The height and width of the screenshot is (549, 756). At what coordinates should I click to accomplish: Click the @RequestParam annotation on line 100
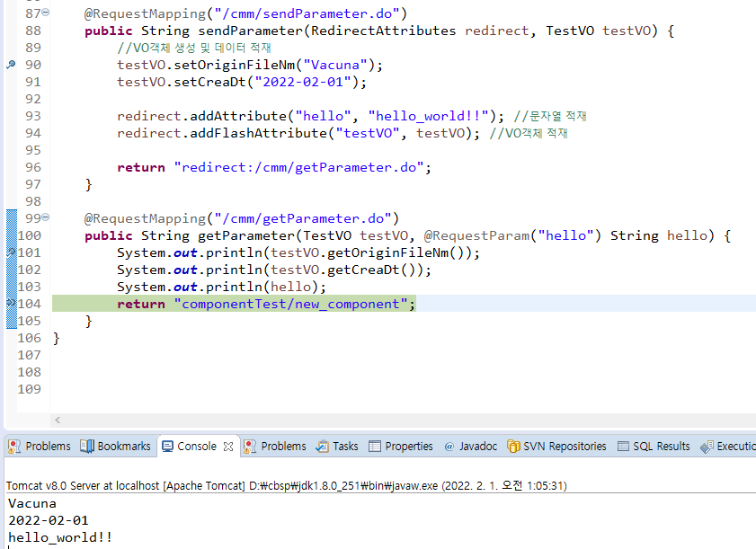(476, 235)
